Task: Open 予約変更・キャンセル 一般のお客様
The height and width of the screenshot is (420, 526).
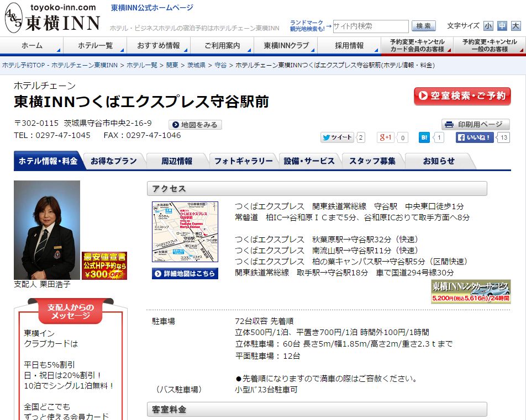Action: (x=490, y=46)
